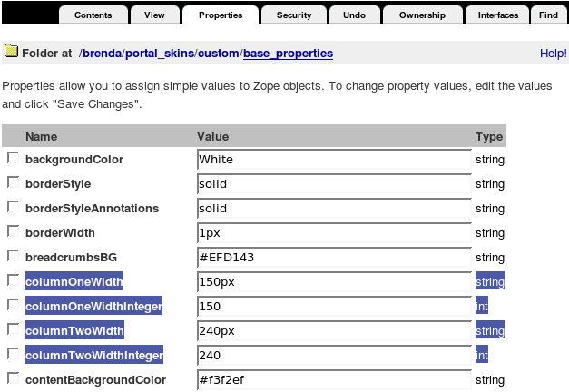Tick the borderStyle checkbox
The image size is (569, 392).
click(13, 182)
